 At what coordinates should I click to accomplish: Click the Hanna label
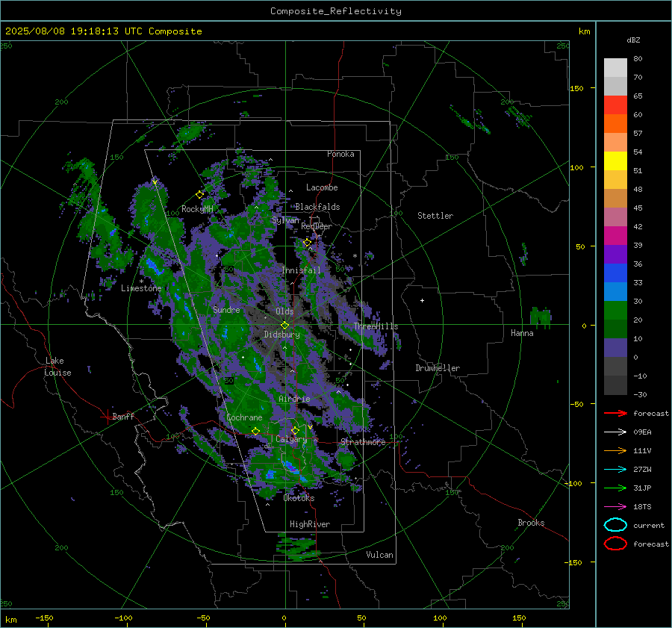[x=522, y=333]
